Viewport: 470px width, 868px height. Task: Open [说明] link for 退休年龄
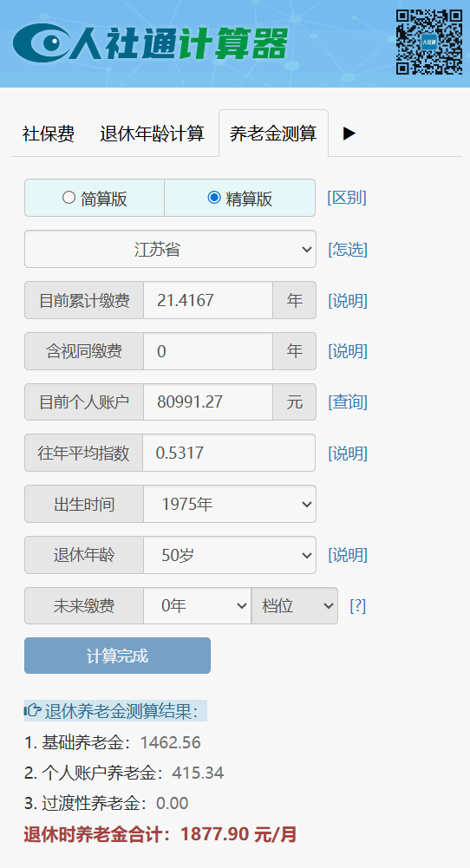pyautogui.click(x=348, y=555)
